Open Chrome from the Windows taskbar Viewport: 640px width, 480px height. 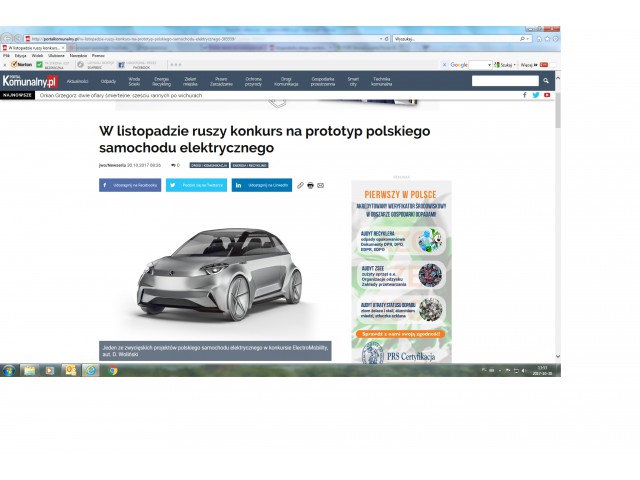point(112,370)
